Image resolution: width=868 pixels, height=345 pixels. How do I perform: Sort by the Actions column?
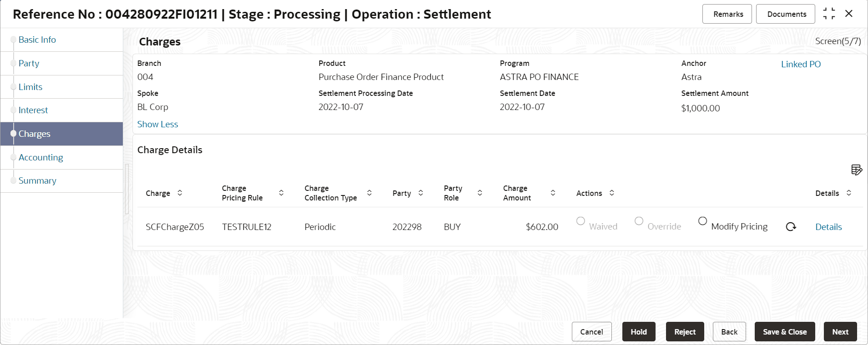pos(612,193)
